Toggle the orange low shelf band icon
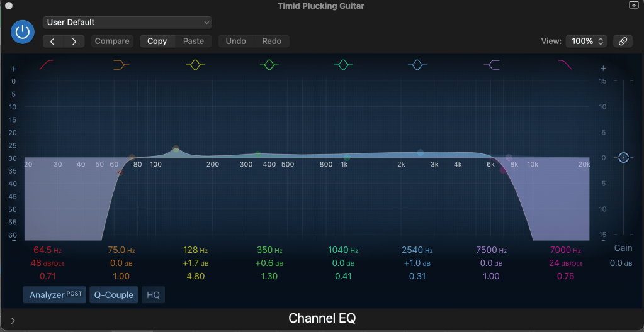This screenshot has height=332, width=644. [x=121, y=65]
